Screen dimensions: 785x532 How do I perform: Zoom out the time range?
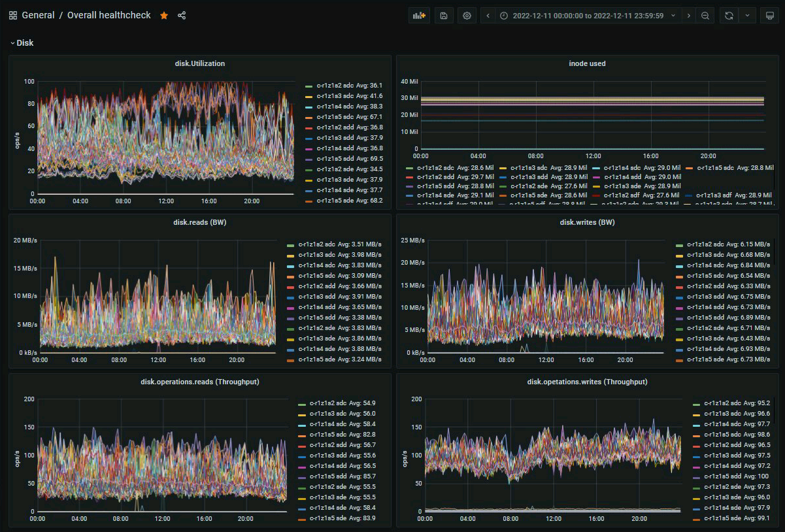(x=705, y=16)
